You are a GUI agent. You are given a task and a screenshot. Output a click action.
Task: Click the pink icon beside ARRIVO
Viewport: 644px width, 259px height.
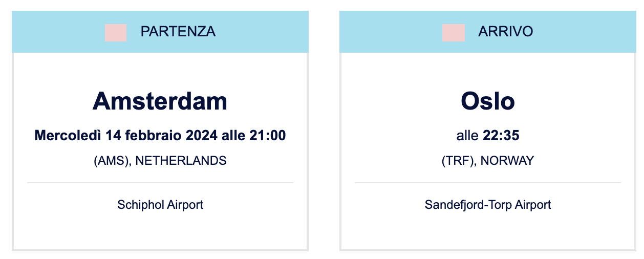pyautogui.click(x=454, y=32)
